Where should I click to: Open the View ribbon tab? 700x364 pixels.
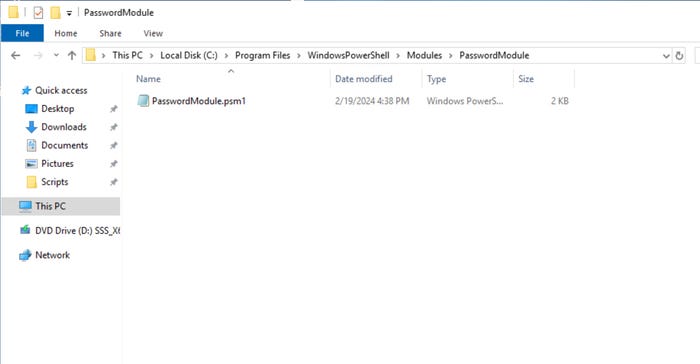(x=153, y=33)
